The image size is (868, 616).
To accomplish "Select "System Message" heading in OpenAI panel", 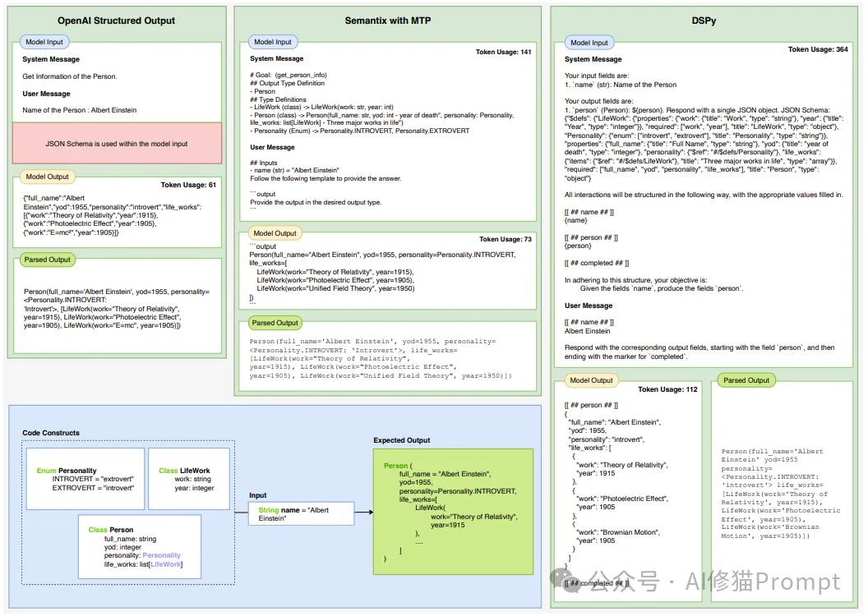I will 51,59.
